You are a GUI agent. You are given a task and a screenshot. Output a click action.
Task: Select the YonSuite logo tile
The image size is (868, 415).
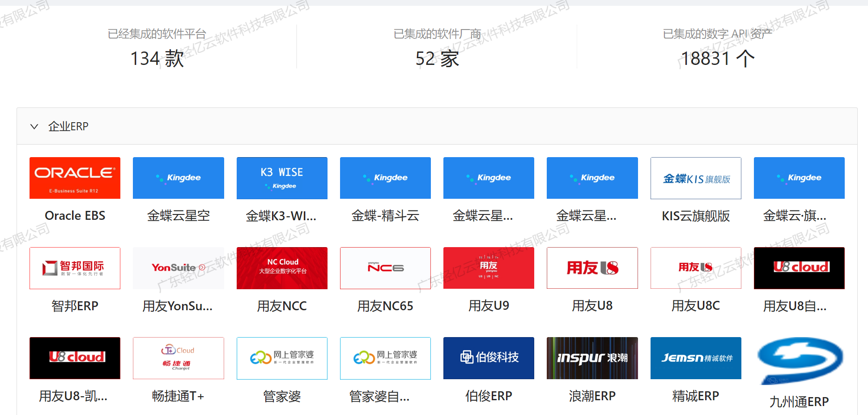coord(179,268)
